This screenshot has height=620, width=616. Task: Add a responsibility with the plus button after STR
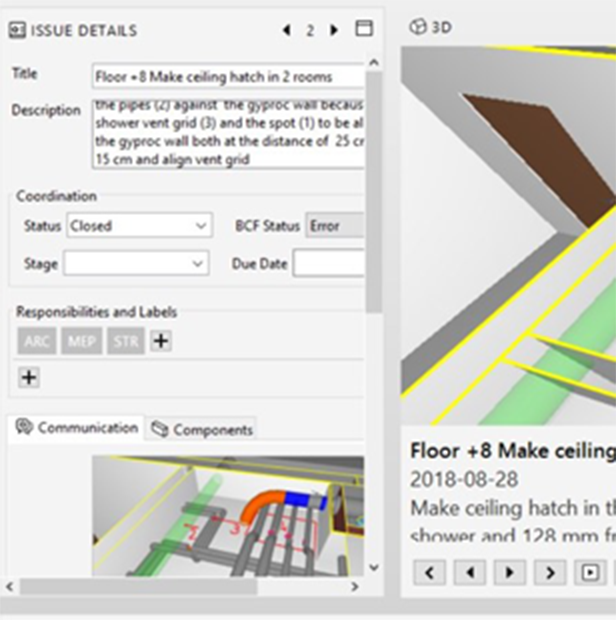coord(160,341)
